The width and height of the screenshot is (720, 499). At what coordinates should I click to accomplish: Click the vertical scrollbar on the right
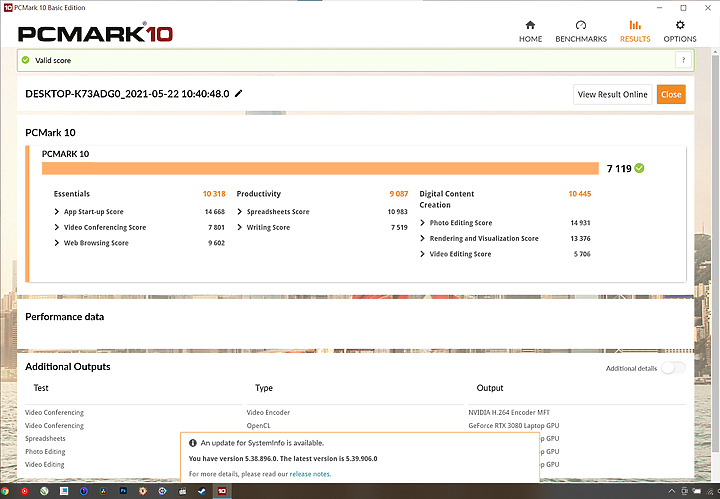715,252
